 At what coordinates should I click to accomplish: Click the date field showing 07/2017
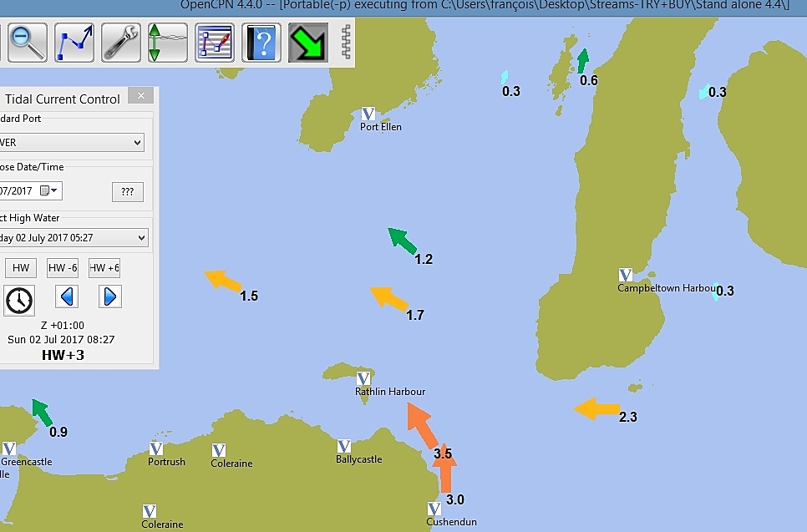click(x=31, y=191)
